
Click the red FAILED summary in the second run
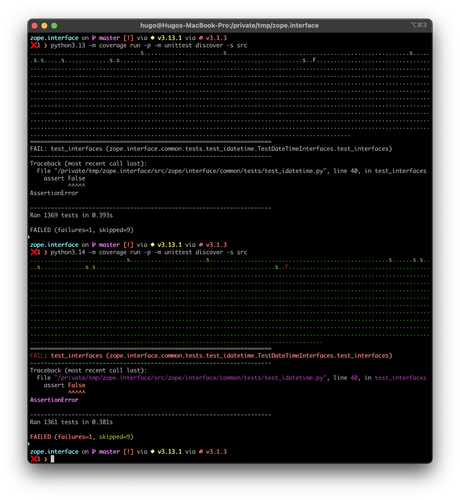tap(40, 437)
